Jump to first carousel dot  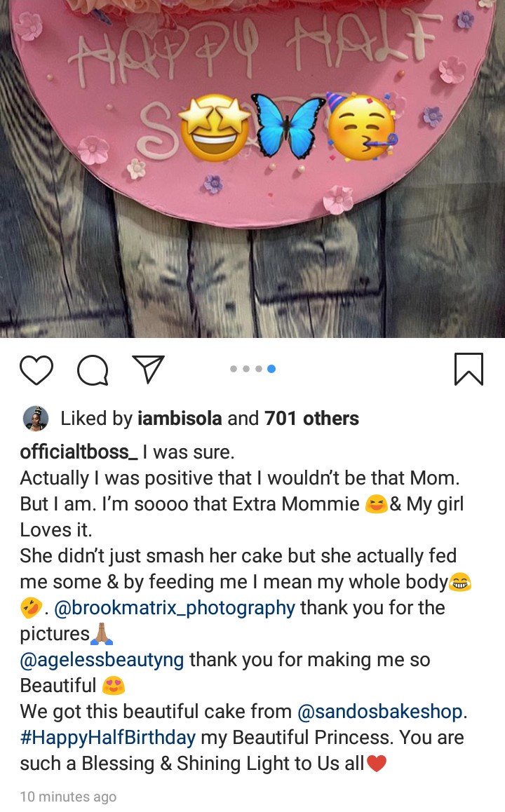pyautogui.click(x=234, y=369)
